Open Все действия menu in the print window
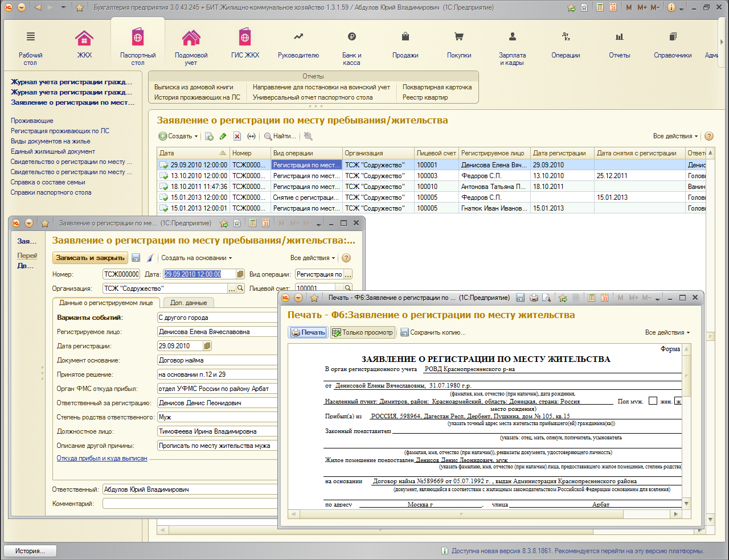 [667, 332]
